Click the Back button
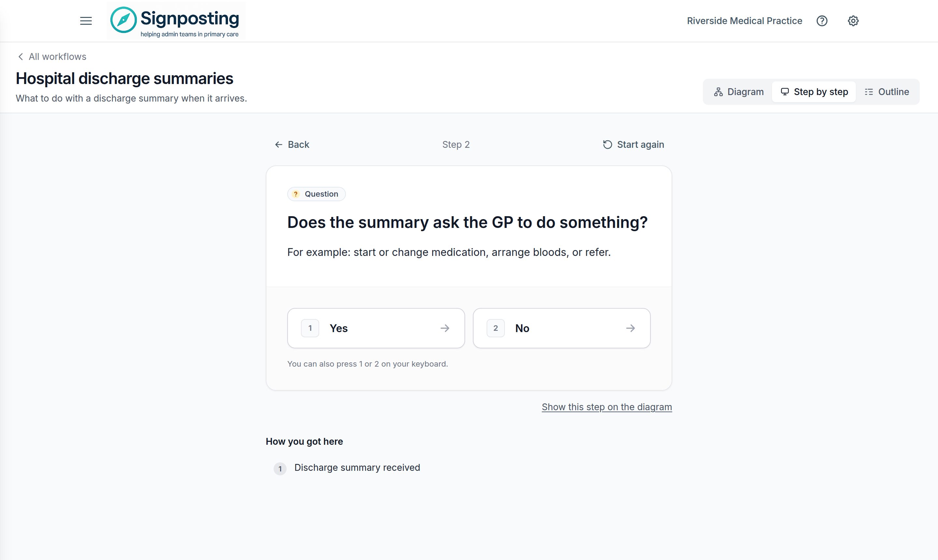Screen dimensions: 938x560 tap(292, 145)
